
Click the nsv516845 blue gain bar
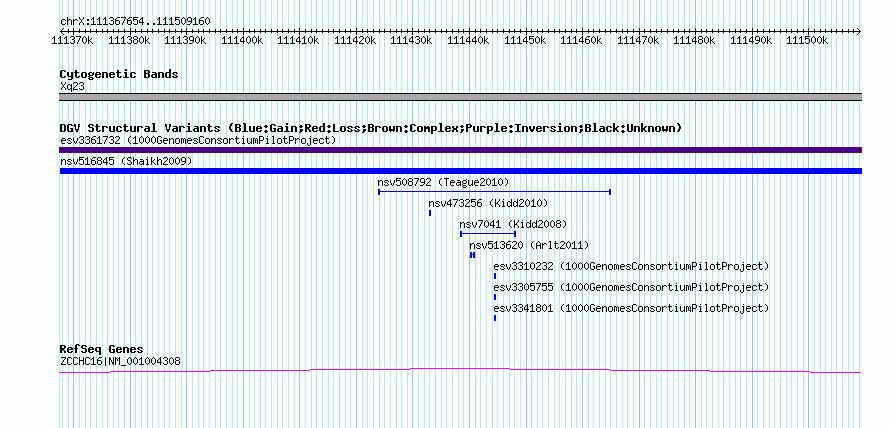click(460, 171)
